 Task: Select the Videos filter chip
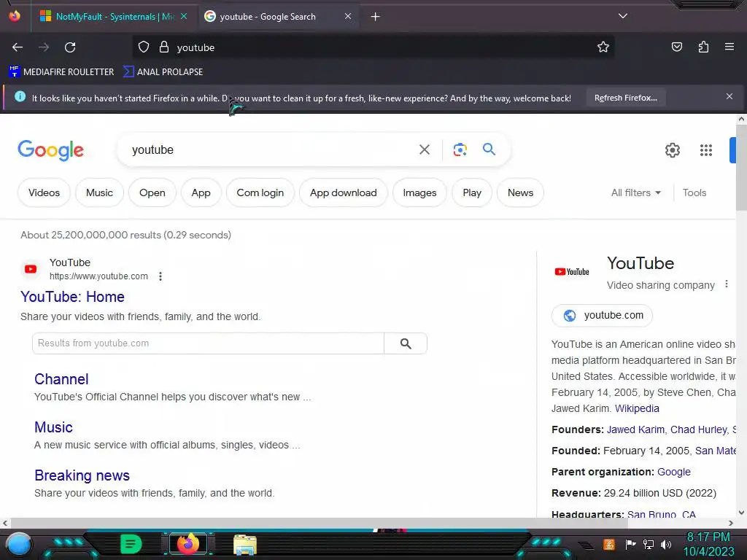click(44, 192)
